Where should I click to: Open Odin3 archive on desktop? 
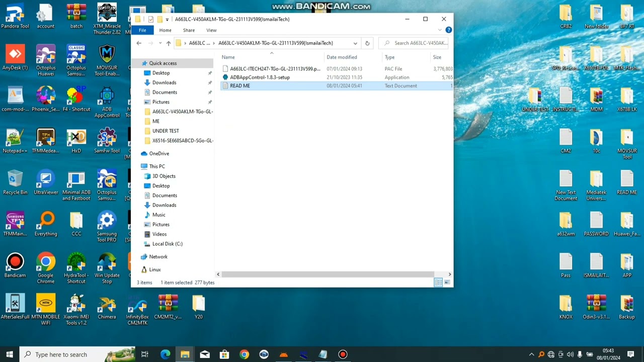click(x=596, y=307)
